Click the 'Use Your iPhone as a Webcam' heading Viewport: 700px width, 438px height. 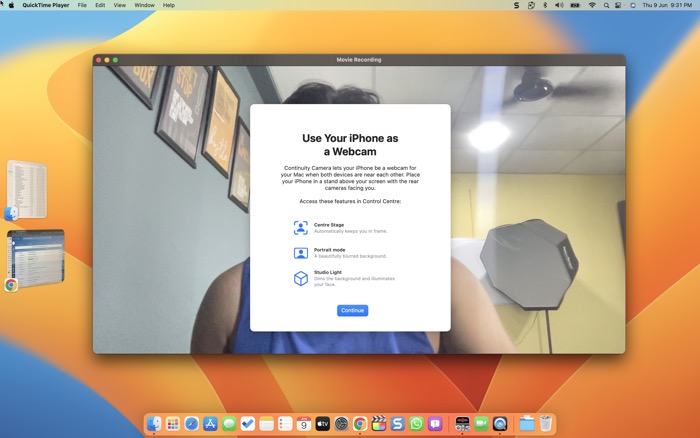350,145
